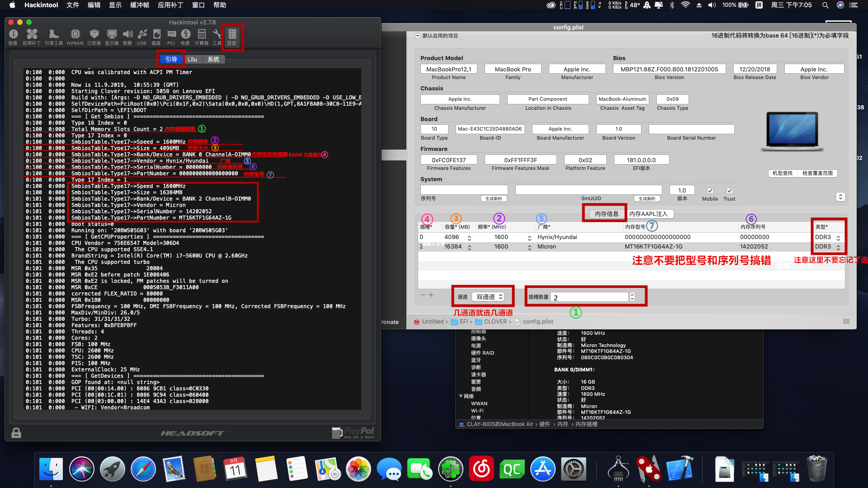
Task: Click the 插槽数量 stepper arrows
Action: (632, 297)
